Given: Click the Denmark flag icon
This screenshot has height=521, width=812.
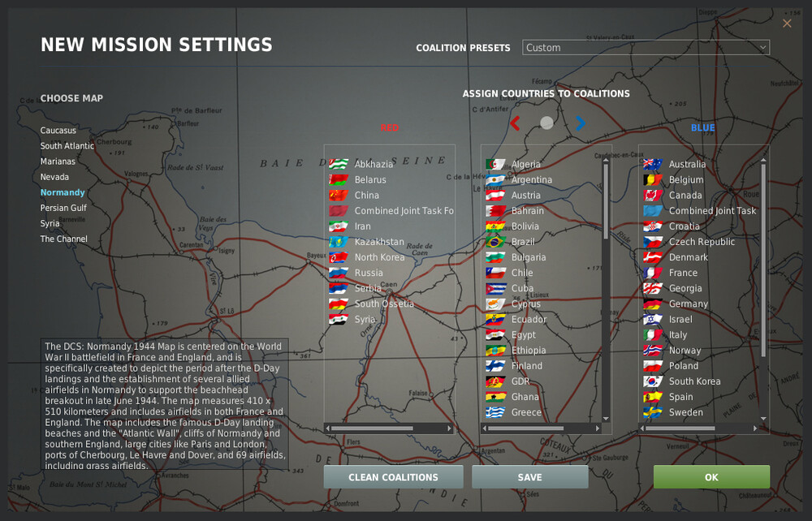Looking at the screenshot, I should click(x=653, y=257).
